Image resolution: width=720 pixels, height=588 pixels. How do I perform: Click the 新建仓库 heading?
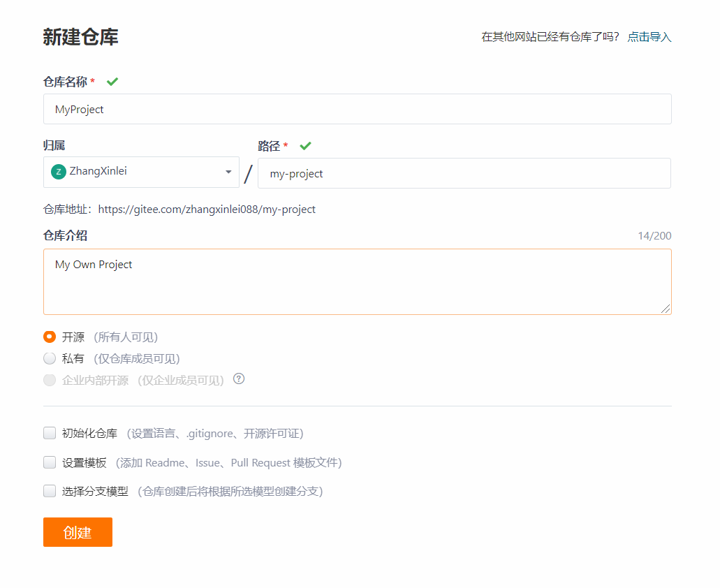pos(81,37)
